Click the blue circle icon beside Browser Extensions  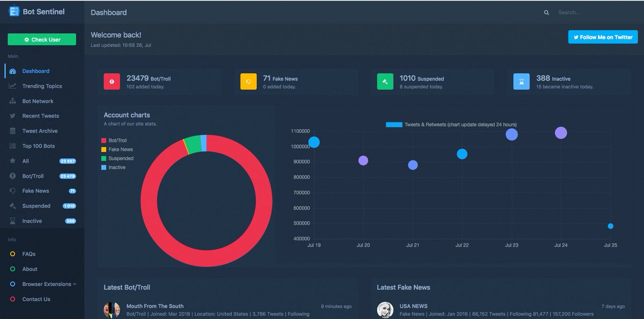[x=12, y=284]
